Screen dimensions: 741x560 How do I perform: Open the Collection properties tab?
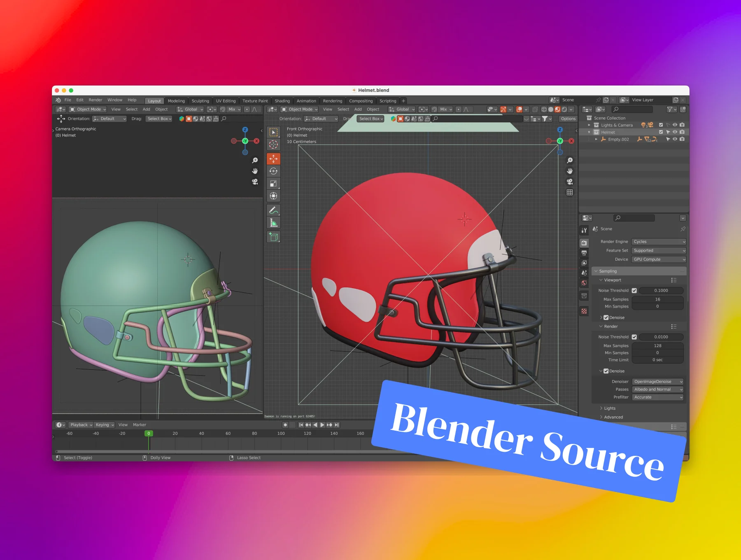coord(584,296)
